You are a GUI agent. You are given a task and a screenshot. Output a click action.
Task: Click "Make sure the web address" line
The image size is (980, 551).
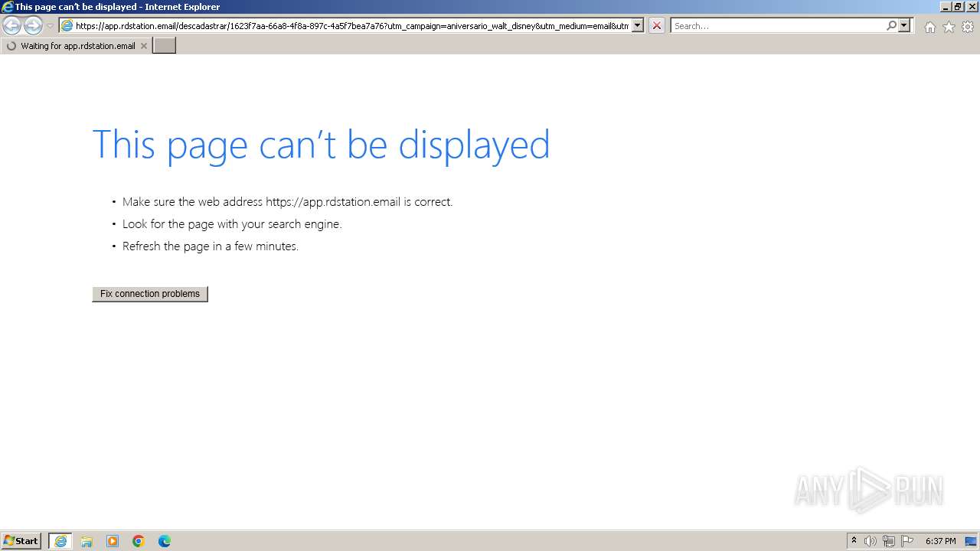[287, 202]
